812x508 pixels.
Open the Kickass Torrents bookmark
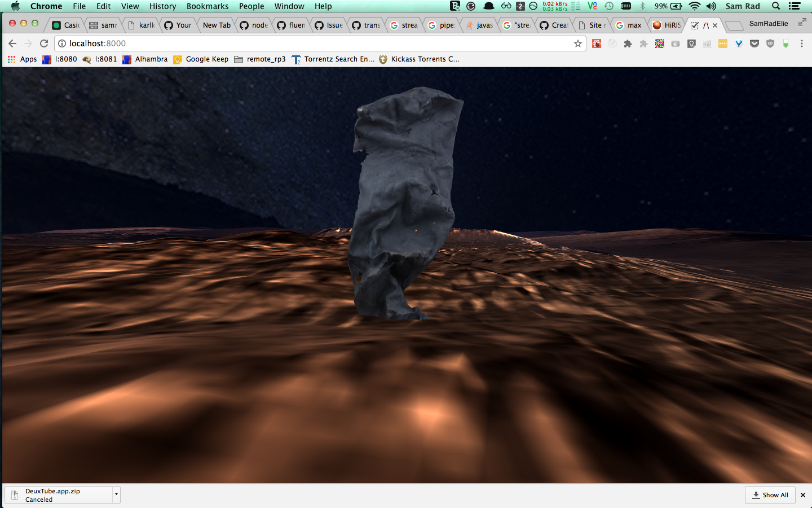pyautogui.click(x=419, y=59)
